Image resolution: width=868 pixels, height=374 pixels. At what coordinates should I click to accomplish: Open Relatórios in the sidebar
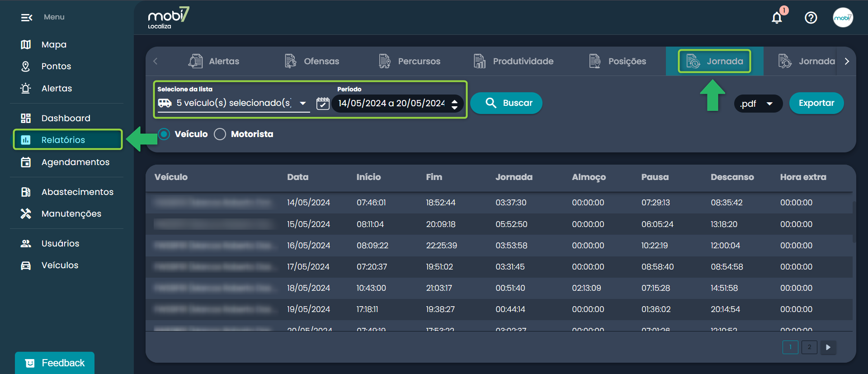[68, 140]
